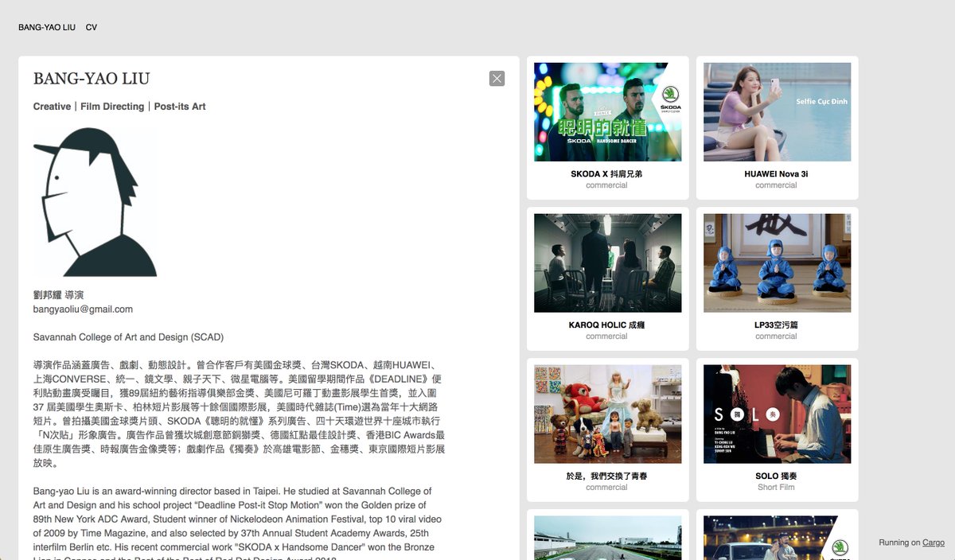Click 'Creative | Film Directing | Post-its Art' subtitle
The height and width of the screenshot is (560, 955).
click(x=119, y=107)
